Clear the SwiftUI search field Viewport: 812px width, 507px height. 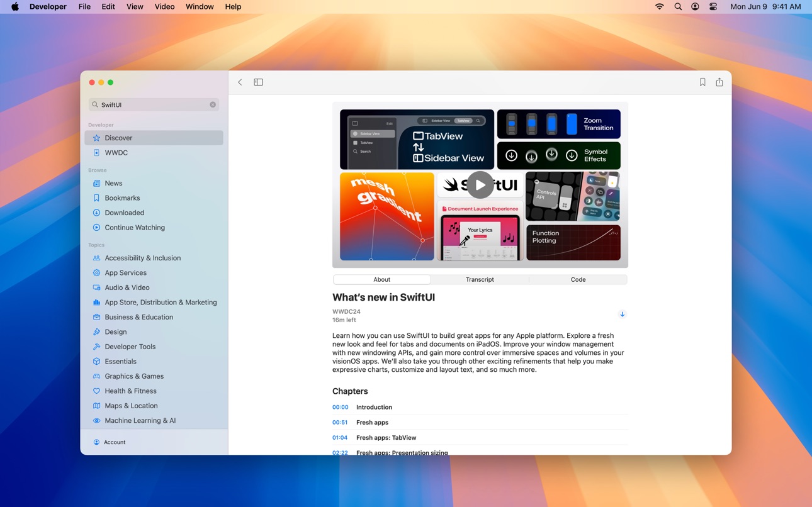tap(213, 104)
